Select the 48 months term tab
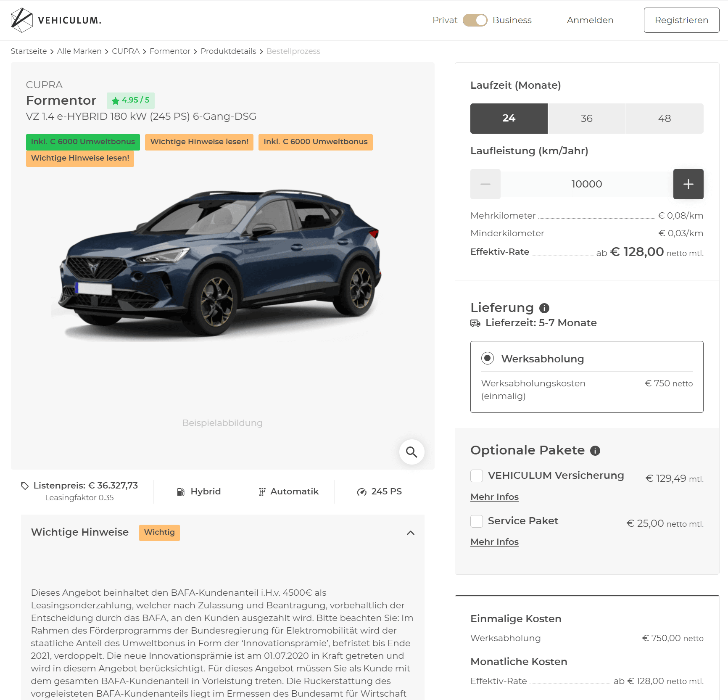This screenshot has width=728, height=700. [665, 119]
